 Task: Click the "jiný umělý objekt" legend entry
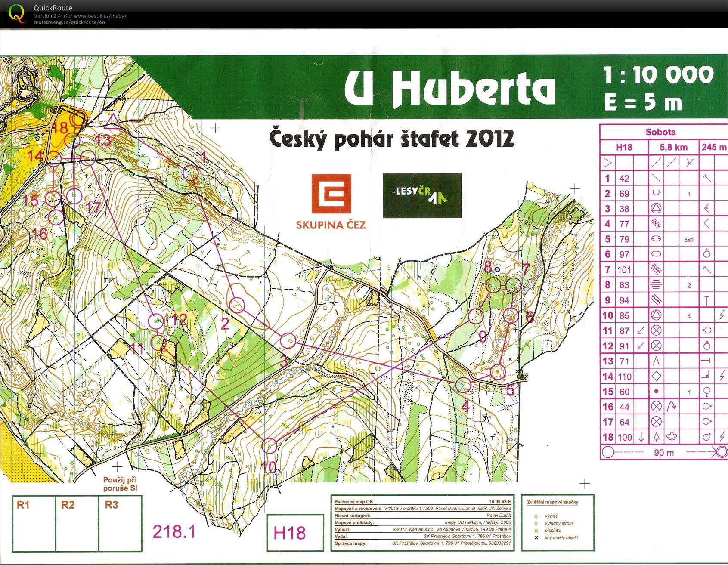point(561,537)
